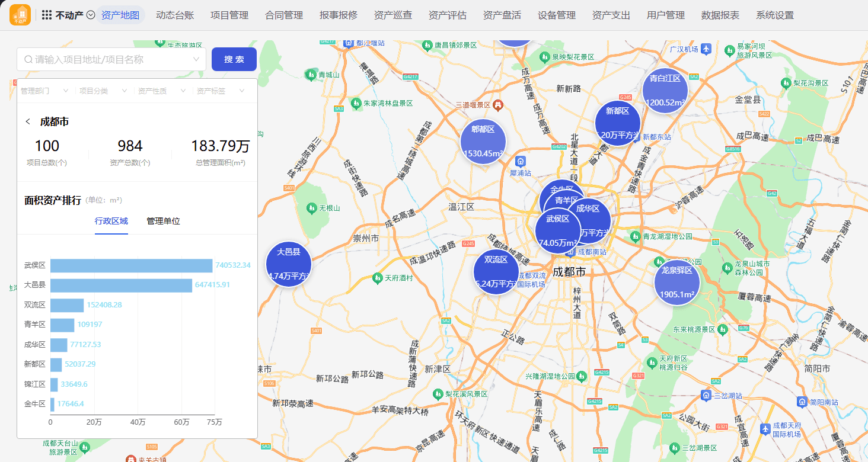This screenshot has width=868, height=462.
Task: Open the nine-dot app grid icon
Action: pos(47,15)
